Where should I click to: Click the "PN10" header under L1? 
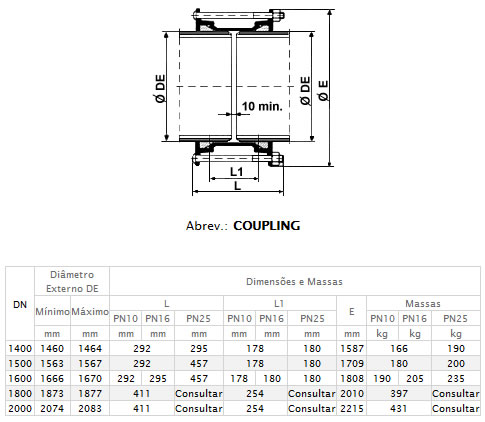pos(239,319)
